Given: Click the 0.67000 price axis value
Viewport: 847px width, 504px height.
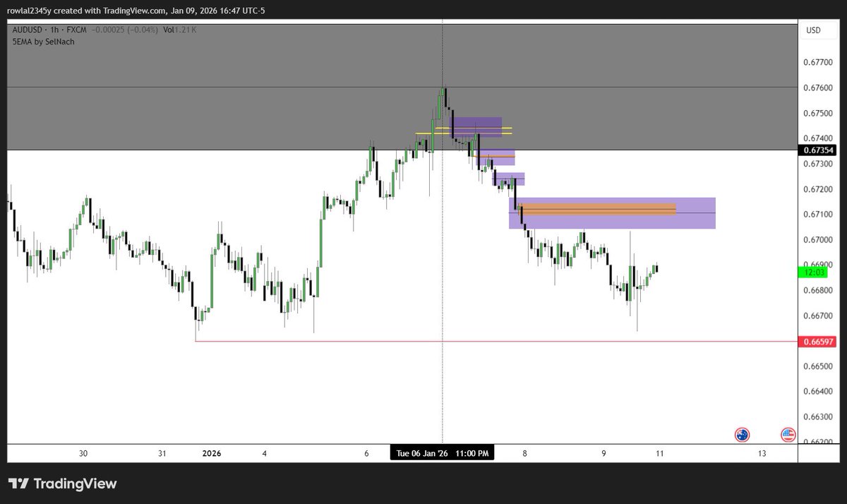Looking at the screenshot, I should click(x=817, y=240).
